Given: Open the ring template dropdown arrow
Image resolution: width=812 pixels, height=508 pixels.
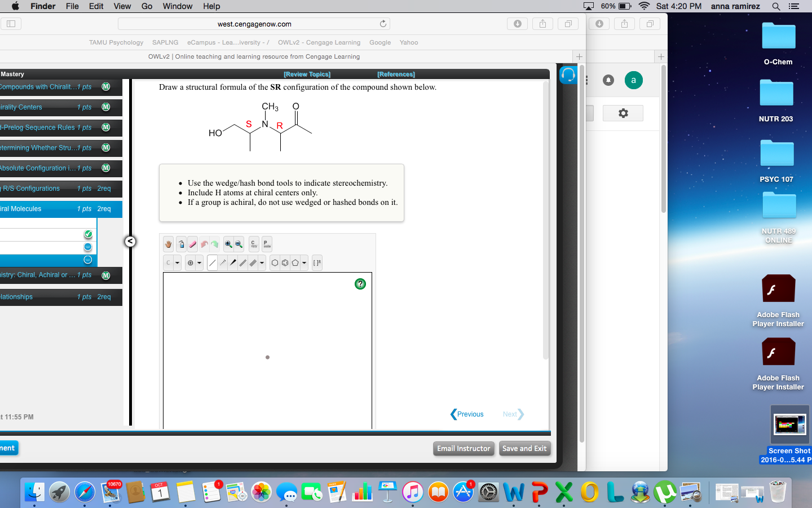Looking at the screenshot, I should tap(304, 262).
